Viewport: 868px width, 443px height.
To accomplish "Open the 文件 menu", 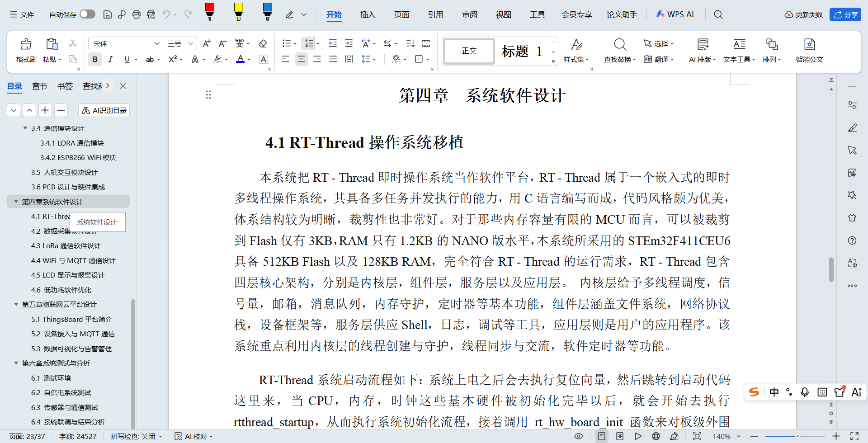I will tap(22, 14).
